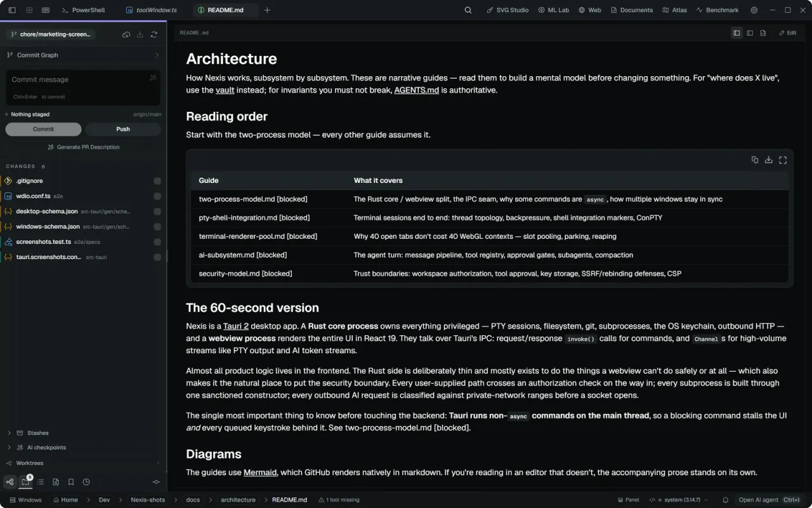The height and width of the screenshot is (508, 812).
Task: Open a new tab with the plus button
Action: click(x=267, y=10)
